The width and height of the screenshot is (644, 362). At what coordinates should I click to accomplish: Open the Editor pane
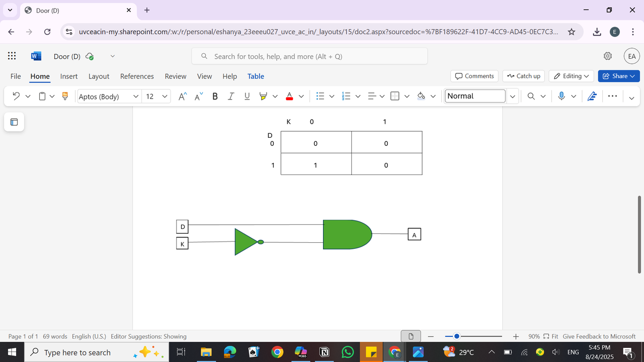592,96
